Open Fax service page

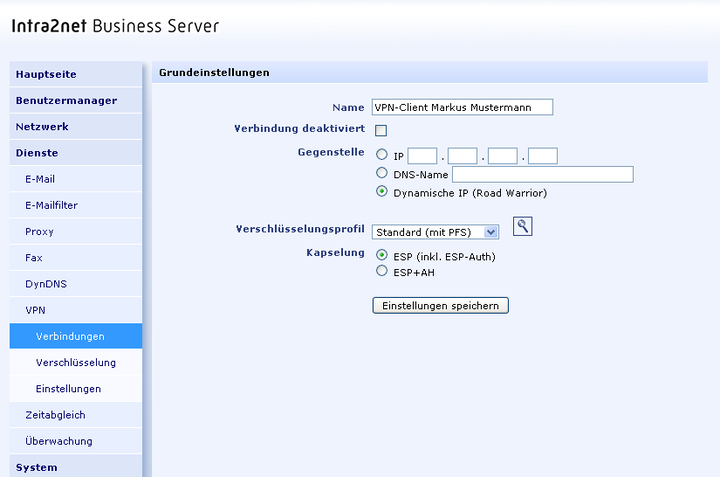click(x=76, y=258)
